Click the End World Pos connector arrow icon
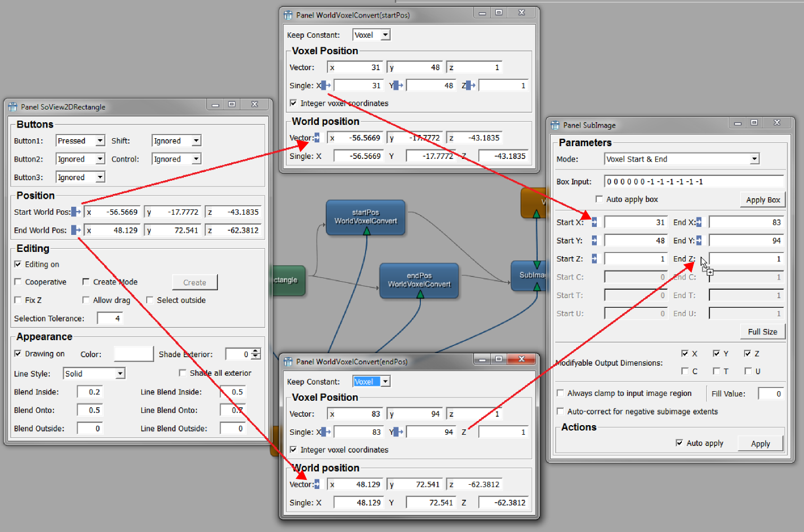The height and width of the screenshot is (532, 804). coord(76,230)
